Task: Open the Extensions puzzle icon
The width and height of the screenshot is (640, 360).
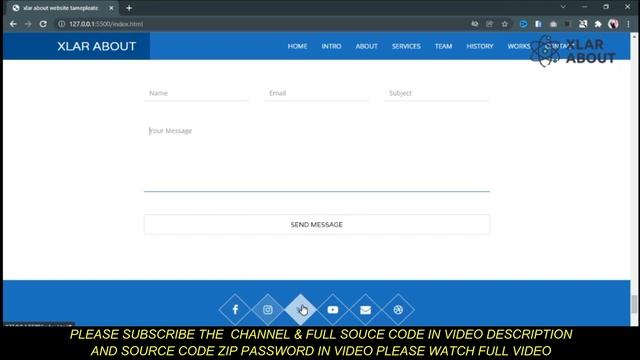Action: point(598,24)
